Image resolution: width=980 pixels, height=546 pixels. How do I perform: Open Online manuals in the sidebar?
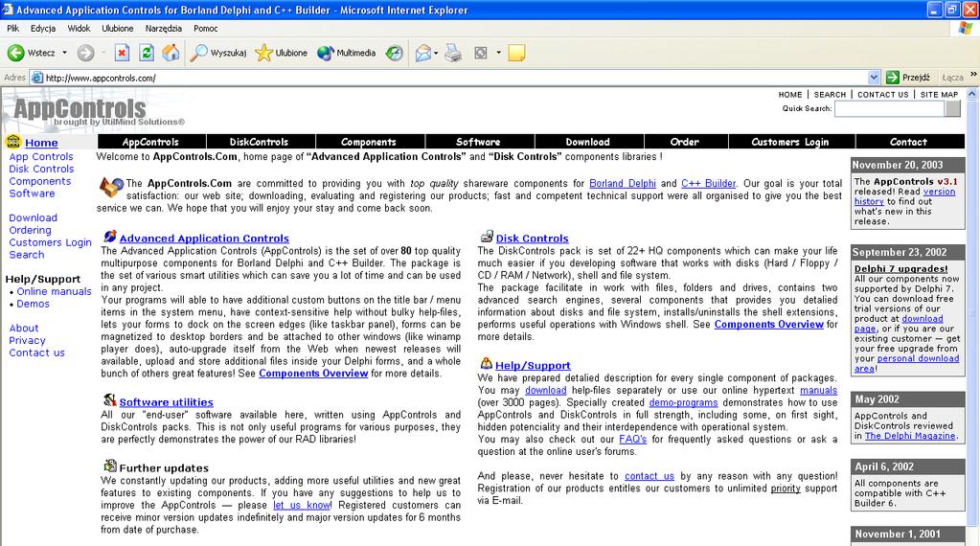(x=54, y=291)
